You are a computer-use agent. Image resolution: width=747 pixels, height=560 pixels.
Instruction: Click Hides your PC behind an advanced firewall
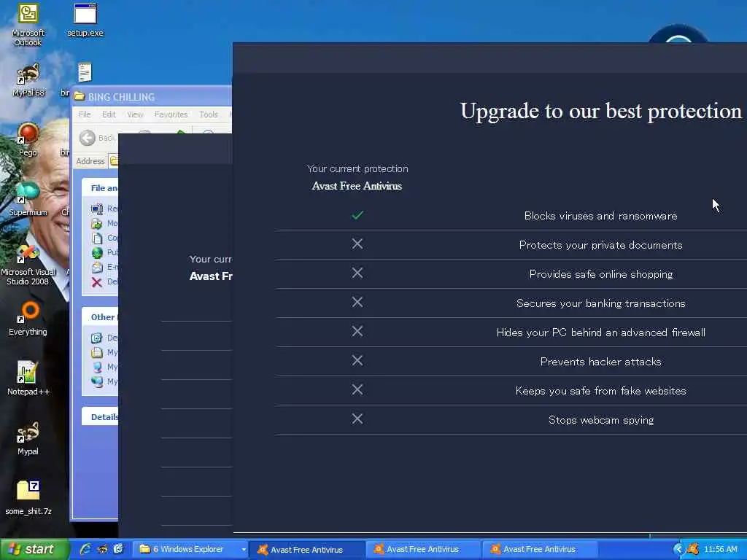601,332
